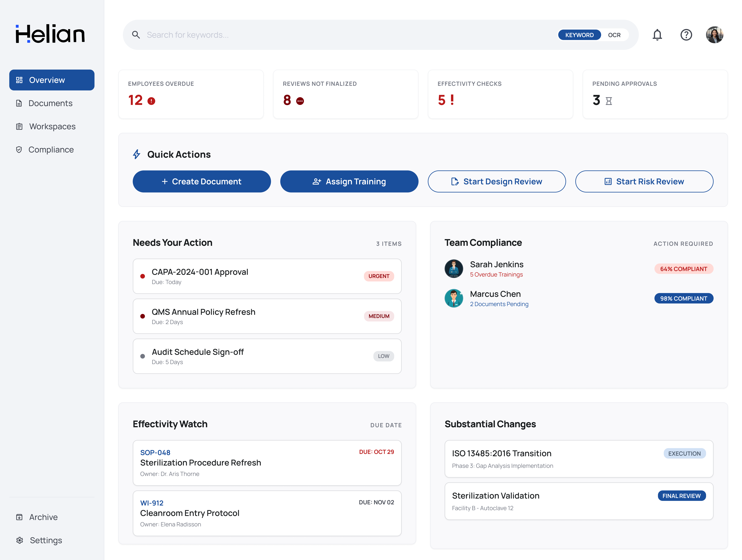Click the Documents file icon
742x560 pixels.
pos(19,103)
